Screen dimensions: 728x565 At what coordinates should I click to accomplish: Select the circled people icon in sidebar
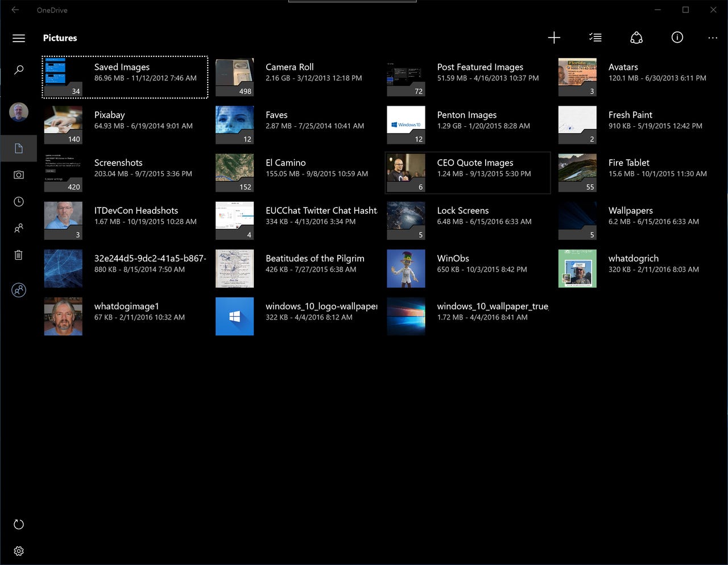click(19, 290)
